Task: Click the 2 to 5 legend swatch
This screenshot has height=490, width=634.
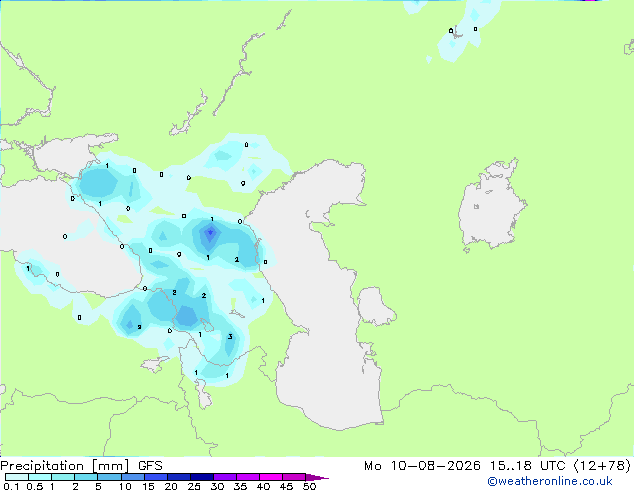Action: 86,477
